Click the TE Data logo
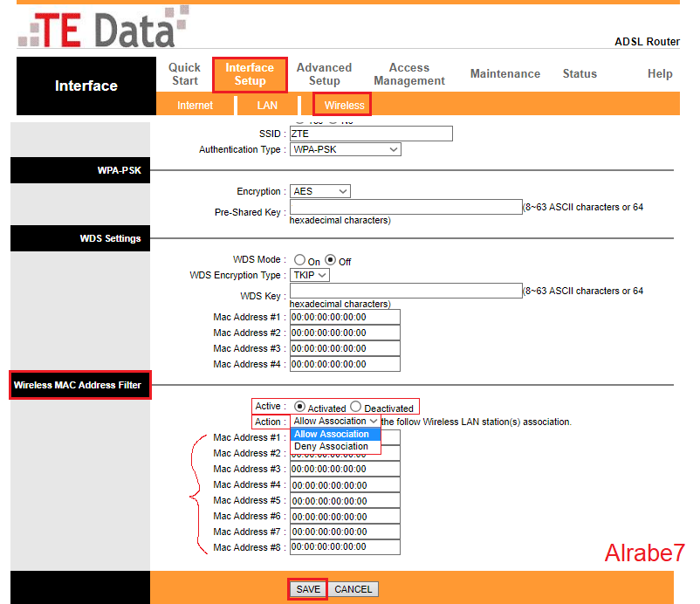The width and height of the screenshot is (700, 604). (103, 27)
